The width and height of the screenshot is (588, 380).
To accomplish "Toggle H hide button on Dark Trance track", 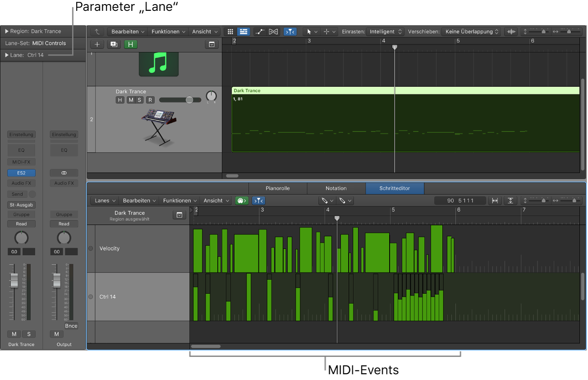I will (120, 100).
